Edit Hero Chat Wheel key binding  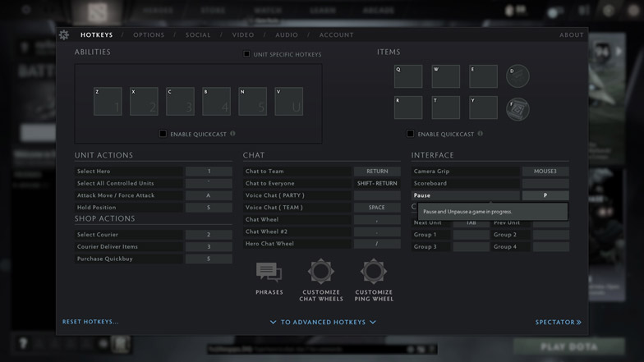point(377,243)
